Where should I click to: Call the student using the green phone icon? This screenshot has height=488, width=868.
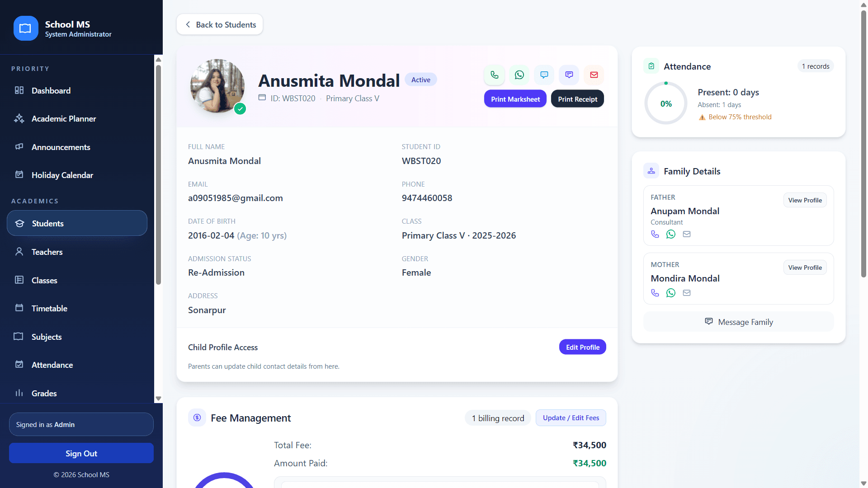[x=495, y=75]
